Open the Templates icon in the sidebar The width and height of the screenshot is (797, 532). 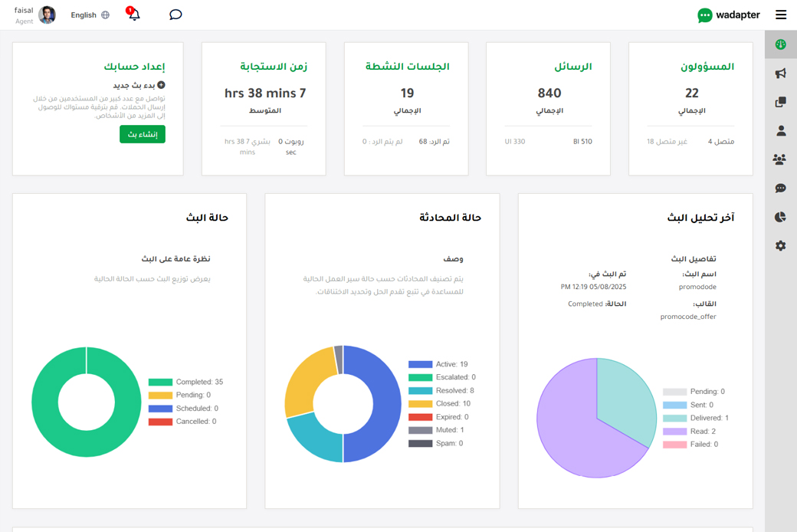point(780,101)
